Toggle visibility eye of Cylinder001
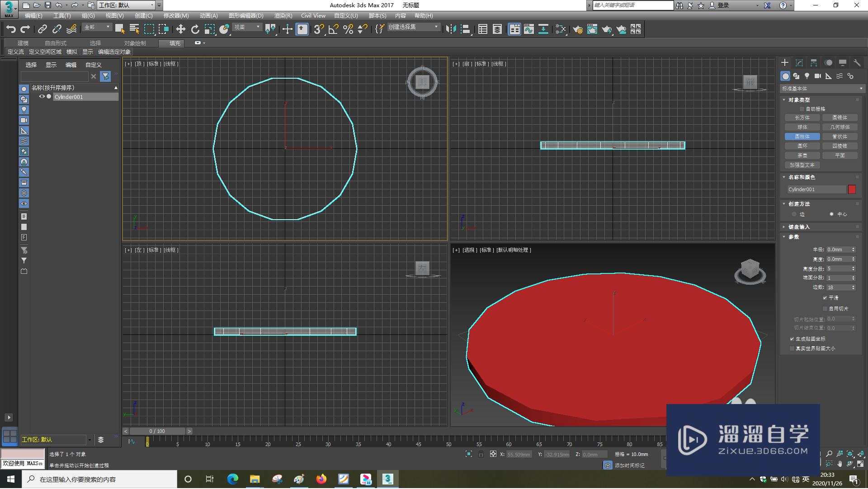 [x=42, y=97]
